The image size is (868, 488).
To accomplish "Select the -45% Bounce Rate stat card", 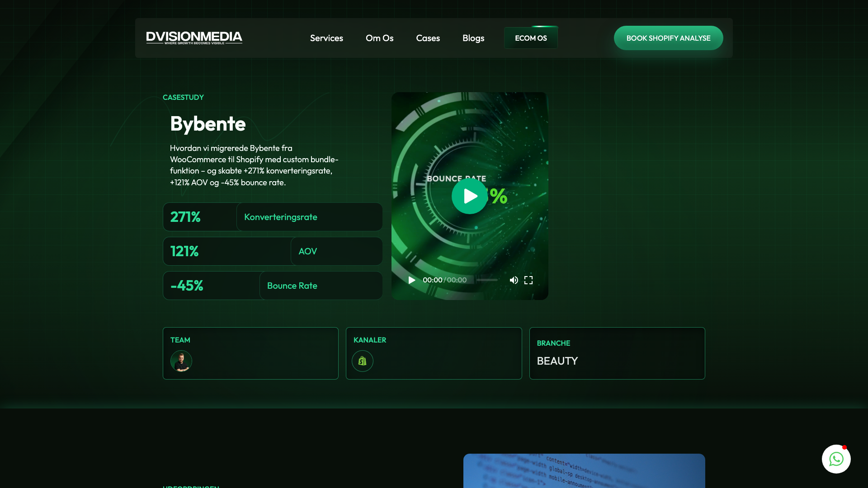I will tap(273, 286).
